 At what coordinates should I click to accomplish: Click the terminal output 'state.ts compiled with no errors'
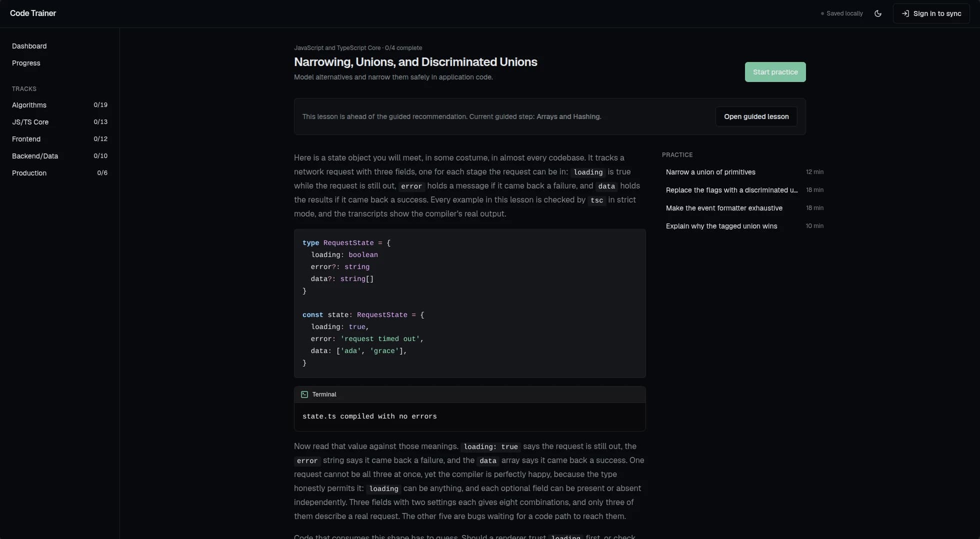coord(369,416)
